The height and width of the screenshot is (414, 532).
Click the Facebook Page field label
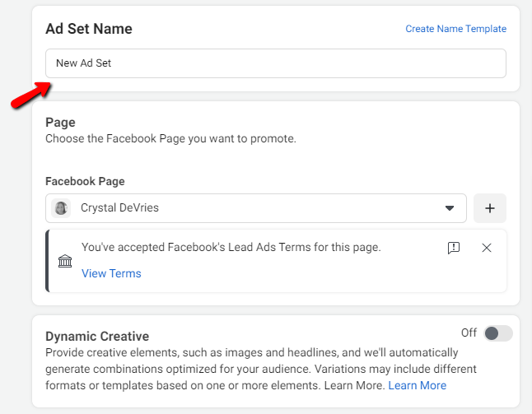click(x=85, y=181)
